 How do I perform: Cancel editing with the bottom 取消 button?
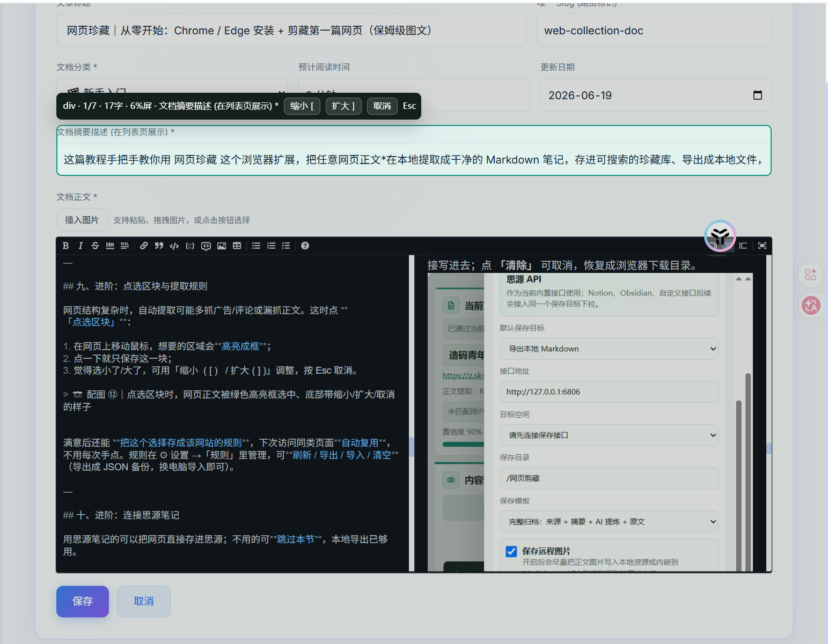click(144, 602)
